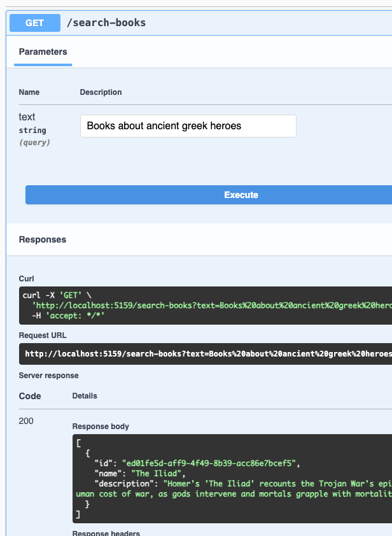Click the text query input field
Screen dimensions: 392x536
click(188, 126)
